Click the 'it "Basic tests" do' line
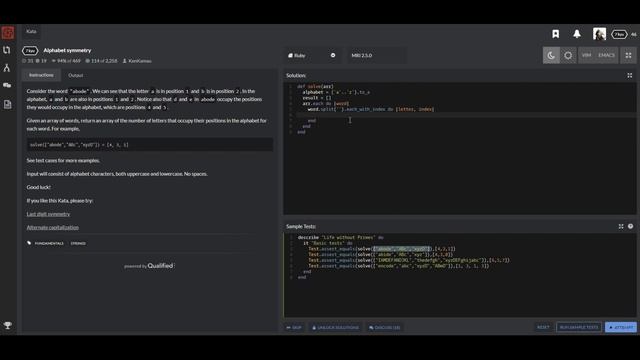 328,243
